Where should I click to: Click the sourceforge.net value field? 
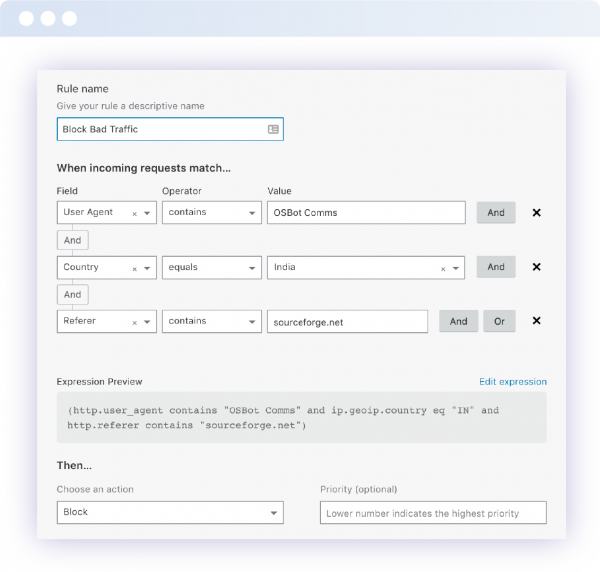[347, 321]
